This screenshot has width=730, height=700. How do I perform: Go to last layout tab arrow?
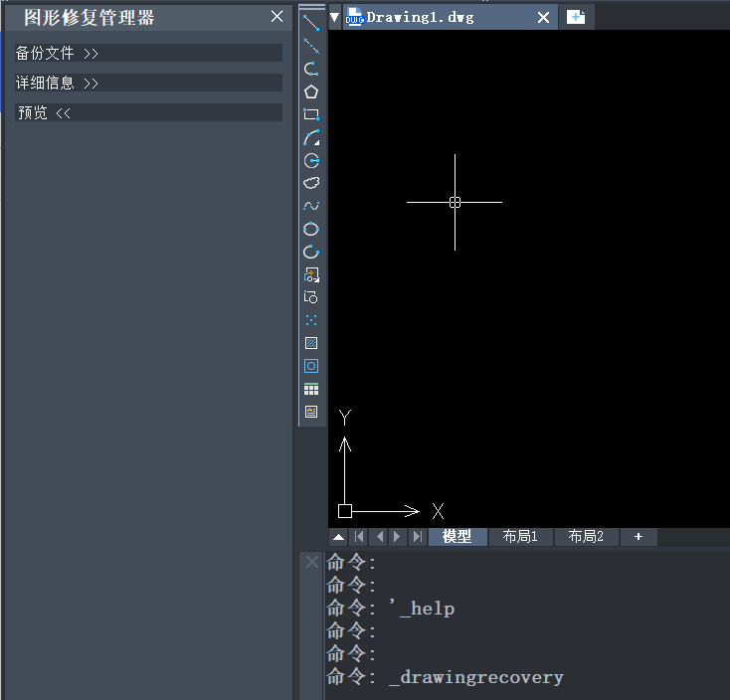(x=417, y=537)
